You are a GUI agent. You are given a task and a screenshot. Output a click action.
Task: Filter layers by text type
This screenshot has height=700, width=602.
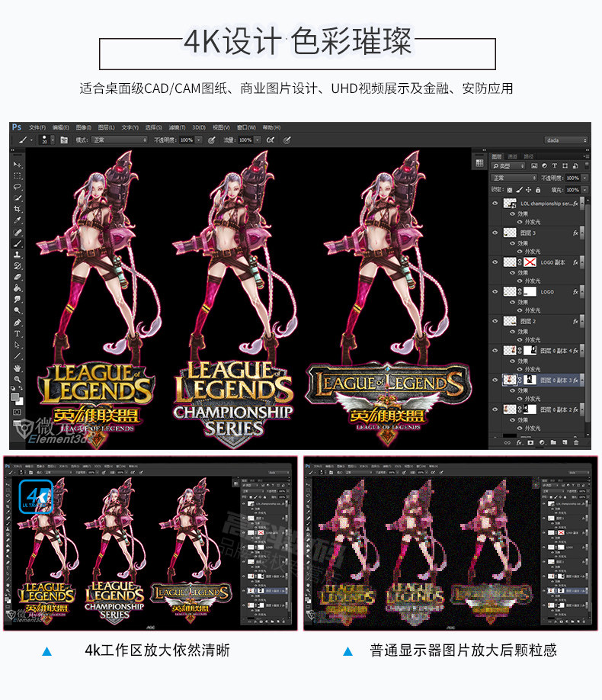pyautogui.click(x=555, y=166)
